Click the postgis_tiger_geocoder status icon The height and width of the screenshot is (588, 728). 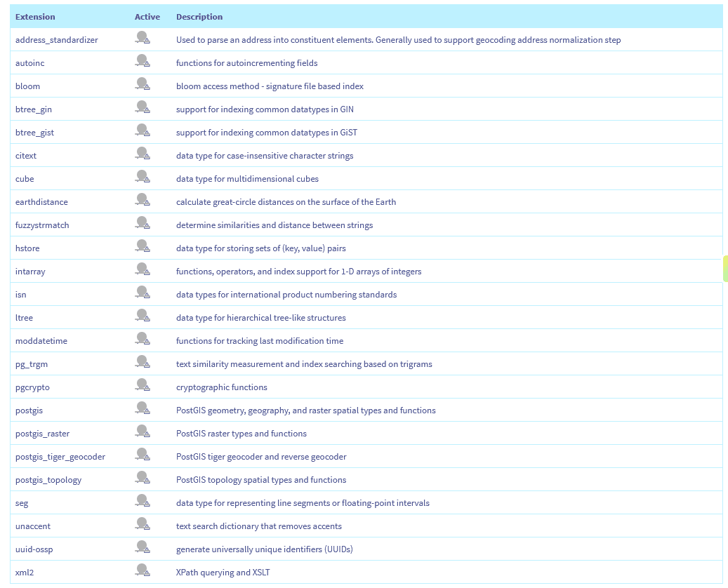143,455
